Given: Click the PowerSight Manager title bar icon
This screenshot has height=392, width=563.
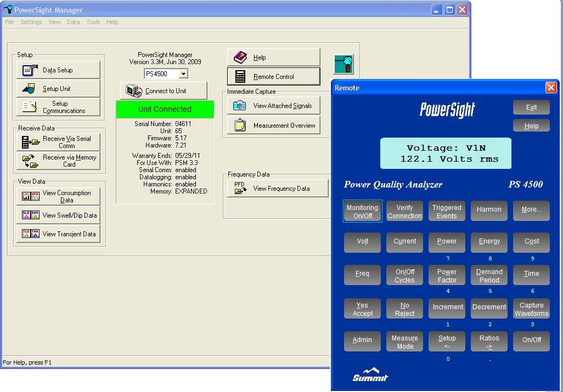Looking at the screenshot, I should pos(8,10).
